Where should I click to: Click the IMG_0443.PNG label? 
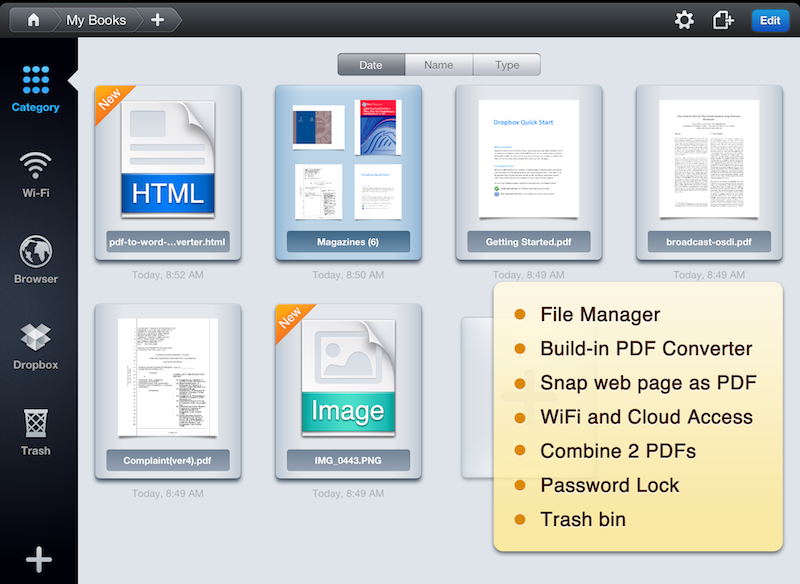pyautogui.click(x=348, y=460)
